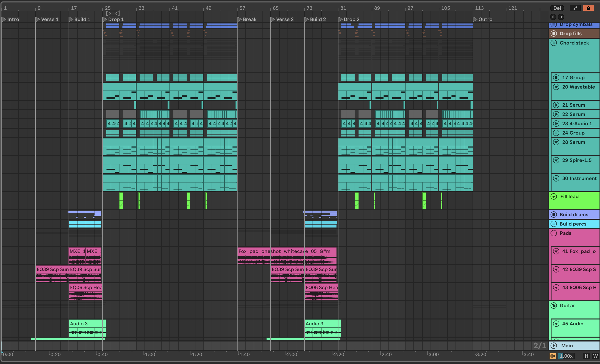The height and width of the screenshot is (364, 600).
Task: Toggle the orange waveform display icon
Action: (x=552, y=356)
